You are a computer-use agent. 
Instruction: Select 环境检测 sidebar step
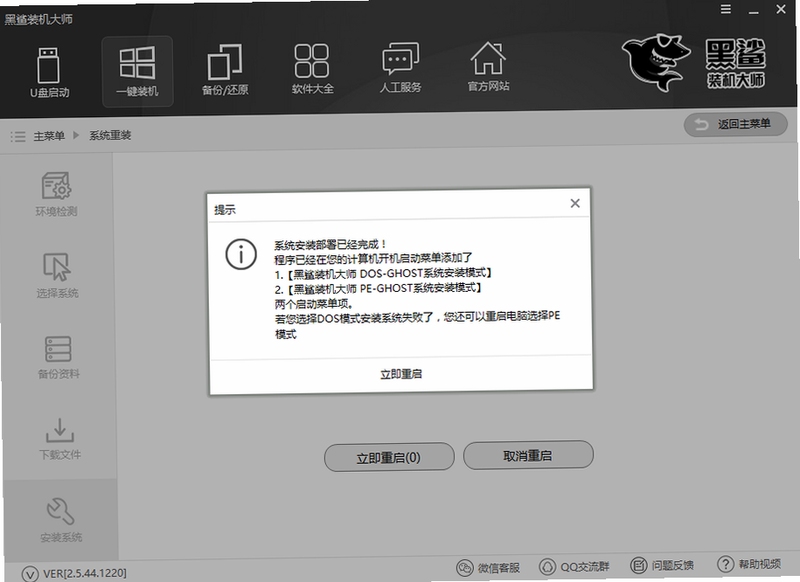(x=56, y=195)
